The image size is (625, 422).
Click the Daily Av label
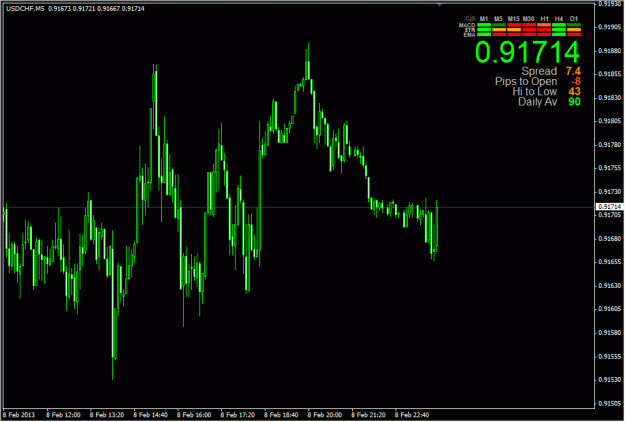[x=537, y=102]
